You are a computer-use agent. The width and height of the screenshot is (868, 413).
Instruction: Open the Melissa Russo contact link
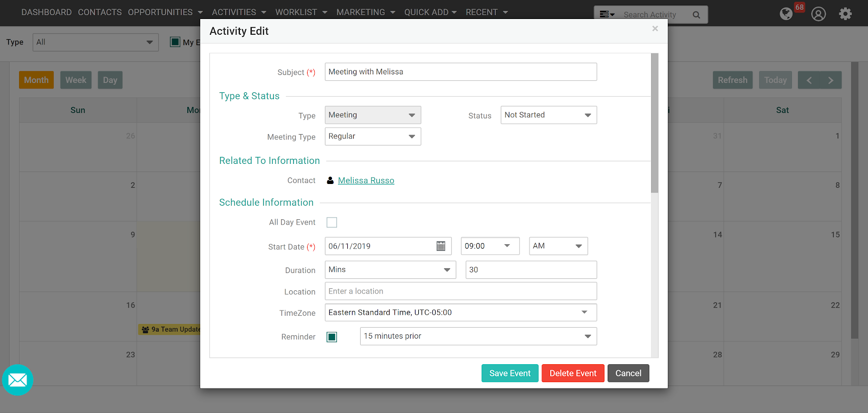point(366,181)
